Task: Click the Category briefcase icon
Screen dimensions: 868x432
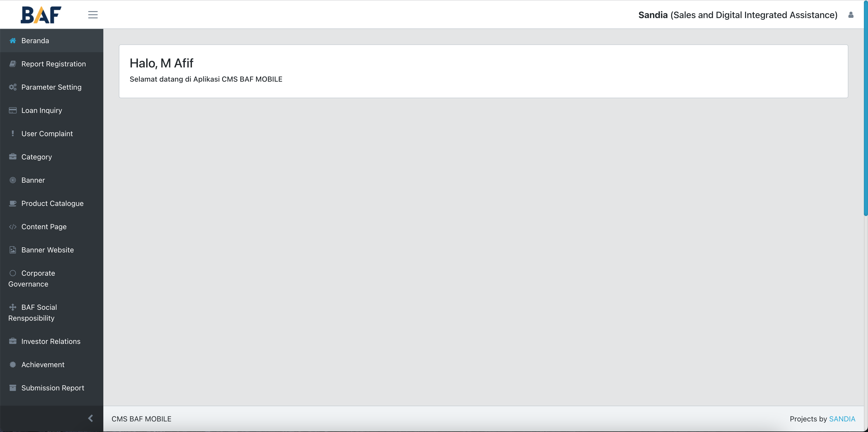Action: [13, 157]
